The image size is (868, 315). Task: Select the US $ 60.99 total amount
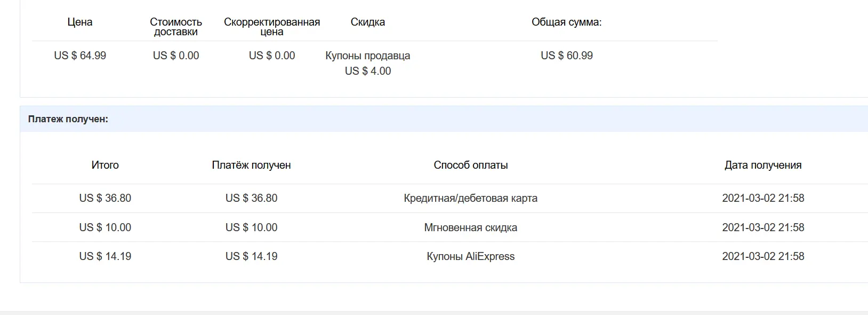pos(567,56)
